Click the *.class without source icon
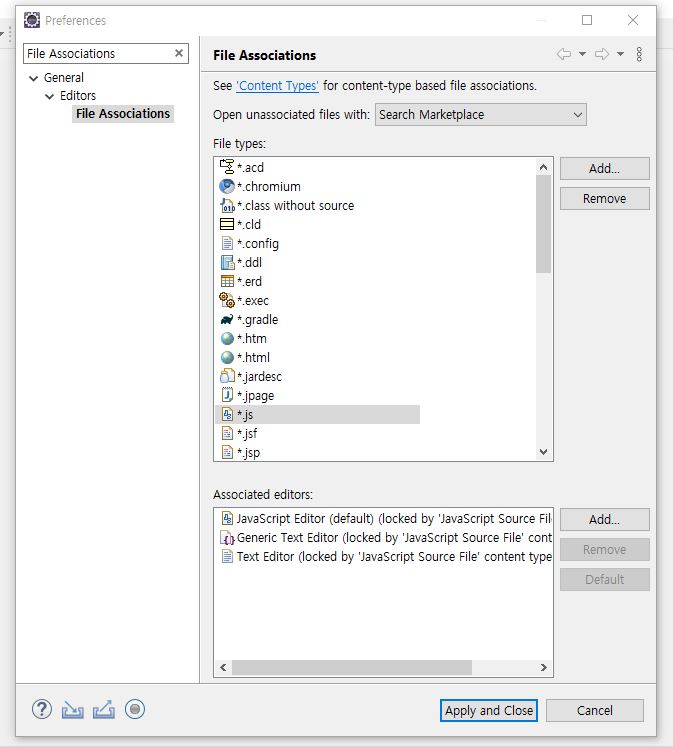 click(227, 205)
